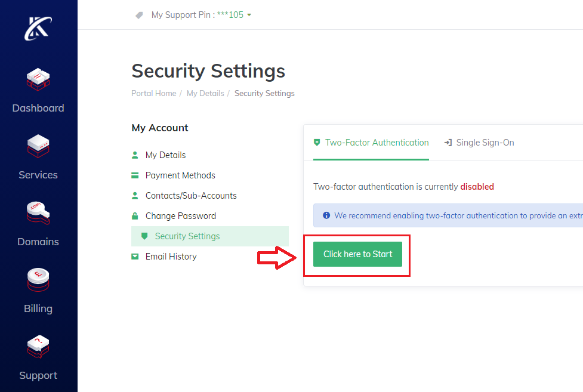Select Security Settings in account menu
Viewport: 583px width, 392px height.
(187, 236)
